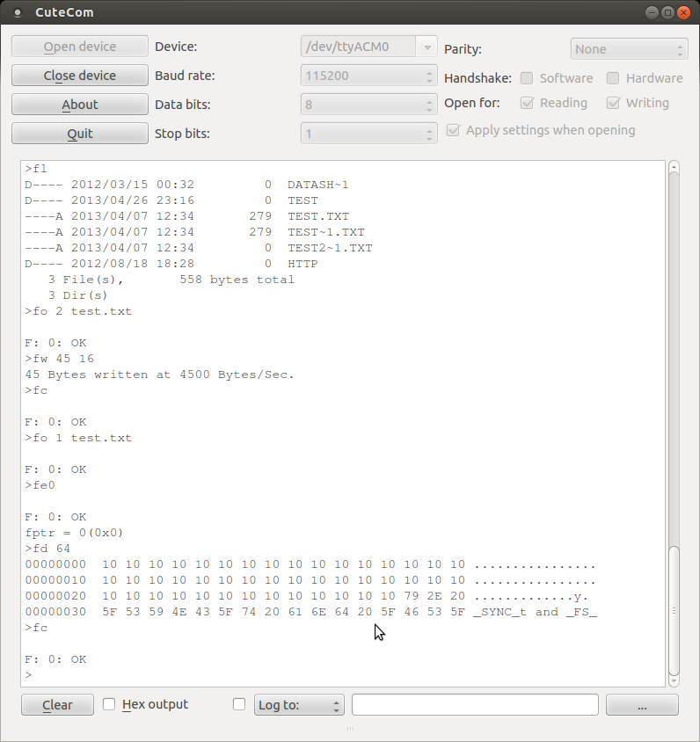Minimize the CuteCom window
Screen dimensions: 700x742
click(652, 12)
